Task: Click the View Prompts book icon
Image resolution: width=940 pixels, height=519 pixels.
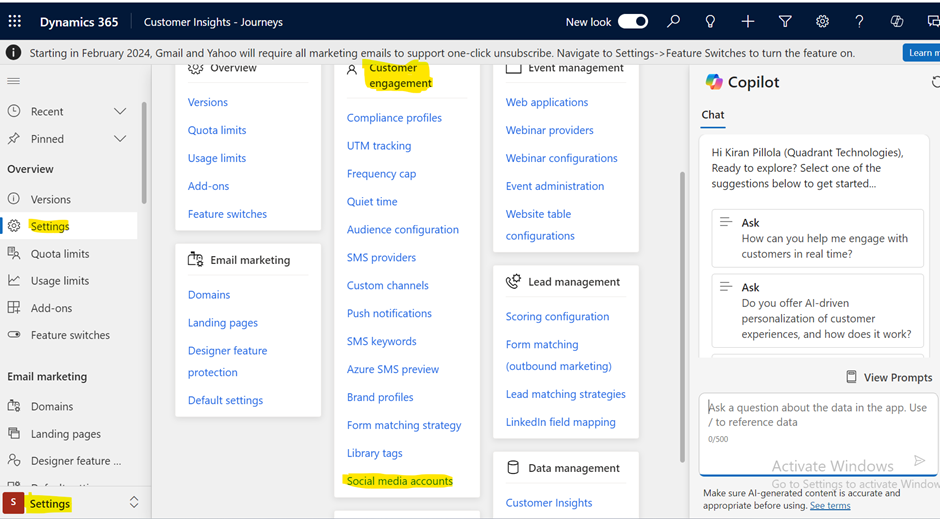Action: click(851, 377)
